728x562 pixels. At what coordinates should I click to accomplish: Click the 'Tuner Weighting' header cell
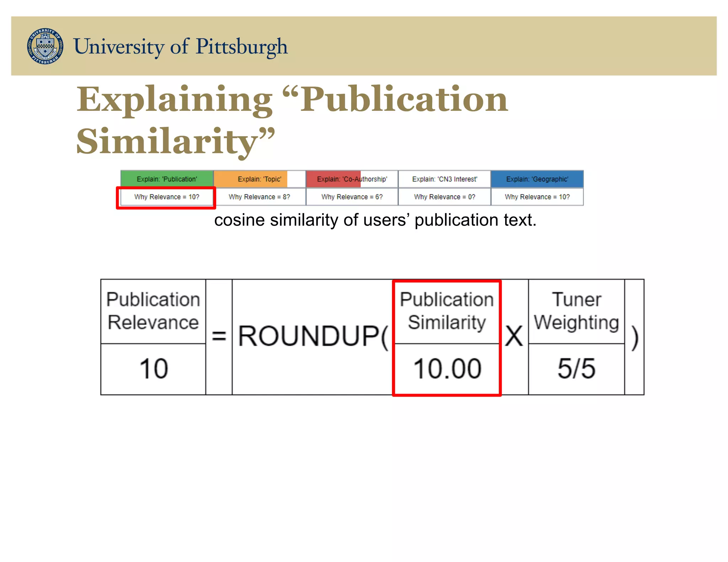pos(576,311)
